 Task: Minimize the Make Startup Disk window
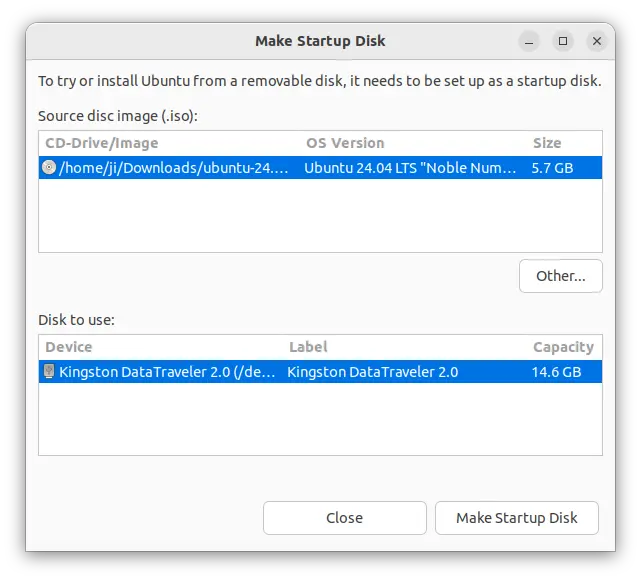pos(529,41)
